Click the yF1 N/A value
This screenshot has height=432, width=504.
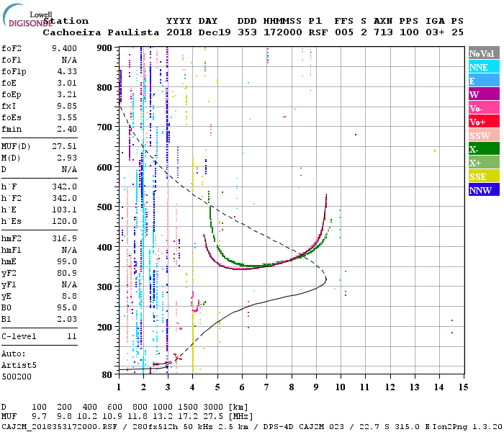(69, 285)
